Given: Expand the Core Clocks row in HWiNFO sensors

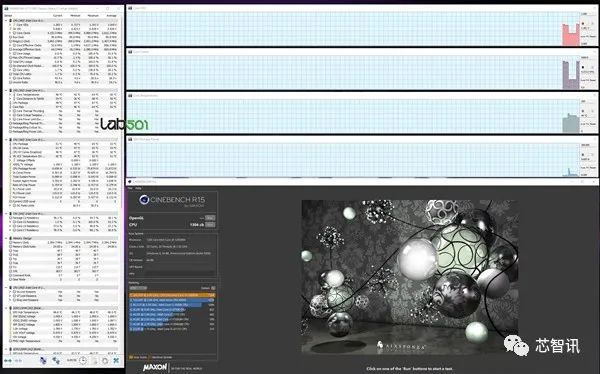Looking at the screenshot, I should [x=10, y=33].
